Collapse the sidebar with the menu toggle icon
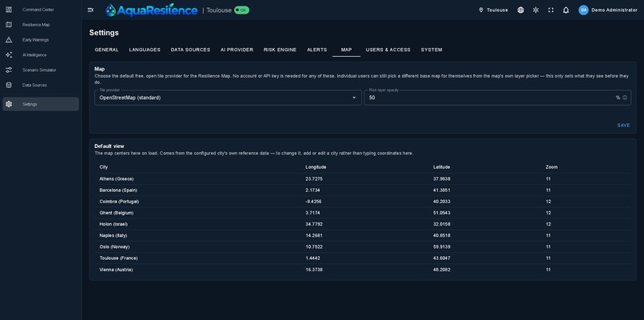The width and height of the screenshot is (644, 320). (91, 10)
